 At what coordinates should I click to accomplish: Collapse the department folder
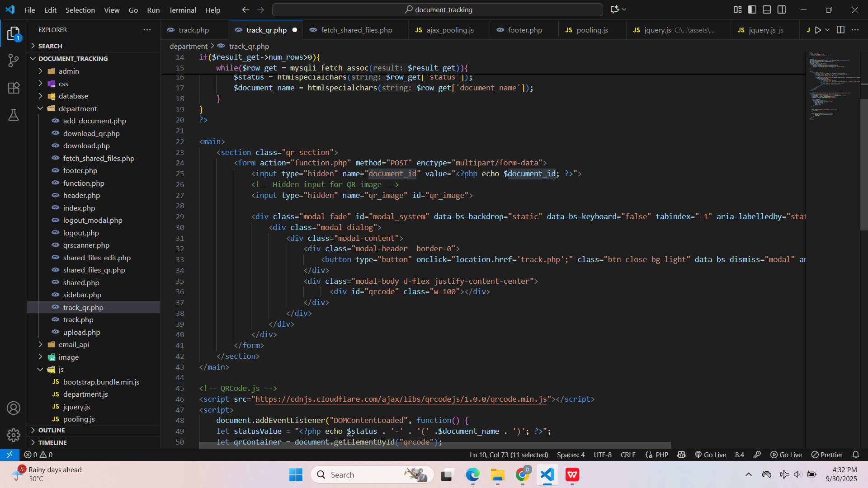pyautogui.click(x=78, y=108)
